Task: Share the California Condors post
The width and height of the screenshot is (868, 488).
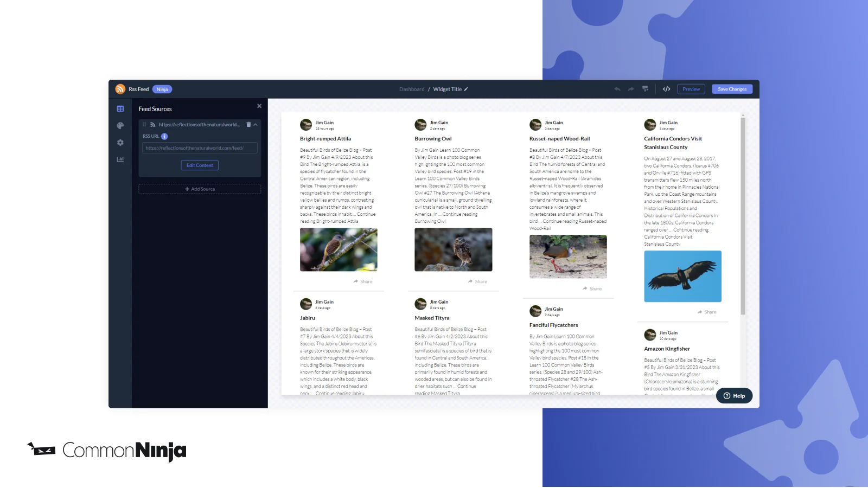Action: (707, 312)
